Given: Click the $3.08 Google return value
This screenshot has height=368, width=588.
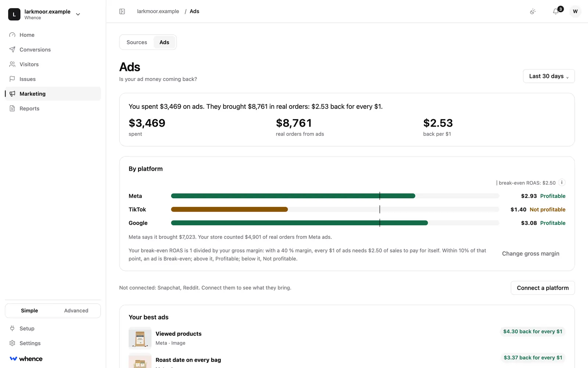Looking at the screenshot, I should (x=529, y=223).
